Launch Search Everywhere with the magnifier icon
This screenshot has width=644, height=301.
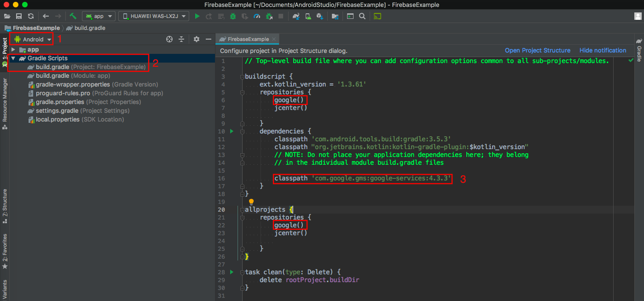point(362,16)
